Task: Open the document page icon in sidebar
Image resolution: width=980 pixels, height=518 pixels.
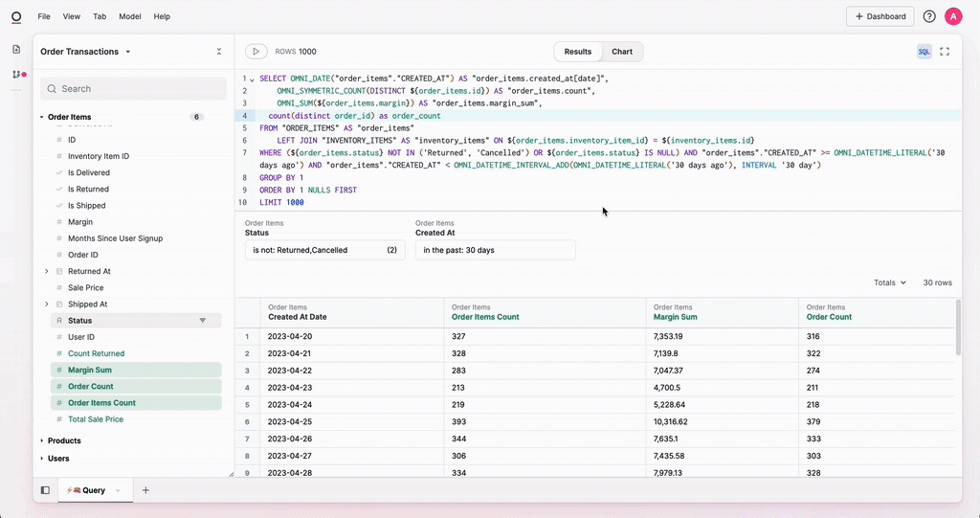Action: click(16, 50)
